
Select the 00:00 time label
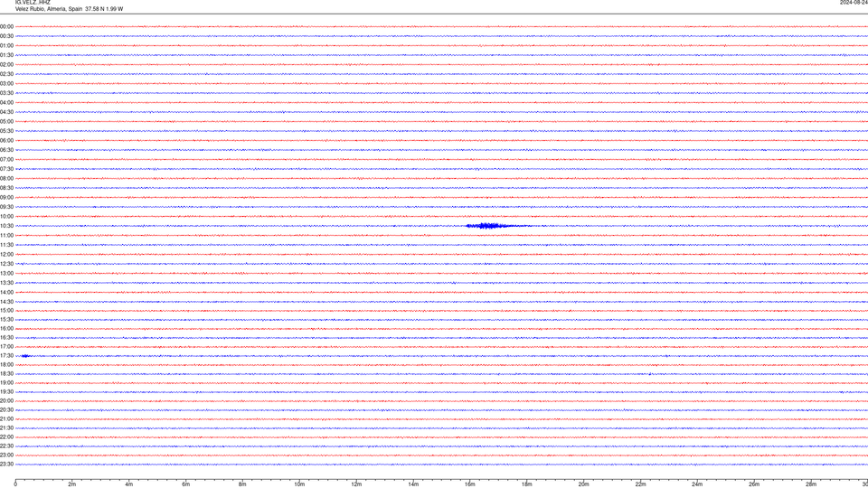6,26
